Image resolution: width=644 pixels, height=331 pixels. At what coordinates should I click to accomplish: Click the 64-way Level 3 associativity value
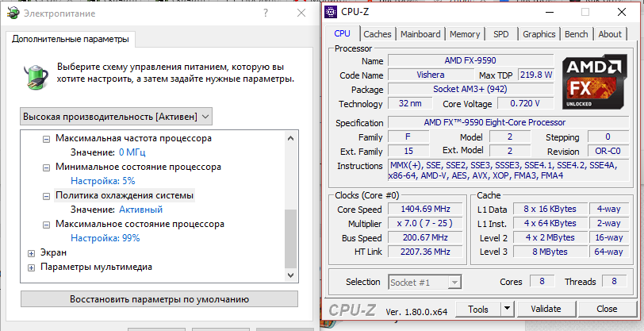click(608, 252)
